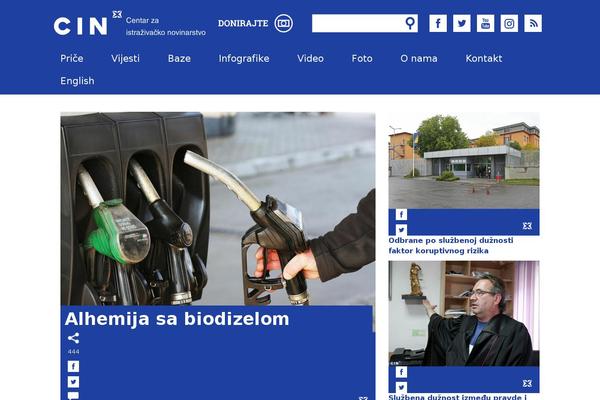Screen dimensions: 600x400
Task: Share Službena dužnost article on Facebook
Action: tap(401, 372)
